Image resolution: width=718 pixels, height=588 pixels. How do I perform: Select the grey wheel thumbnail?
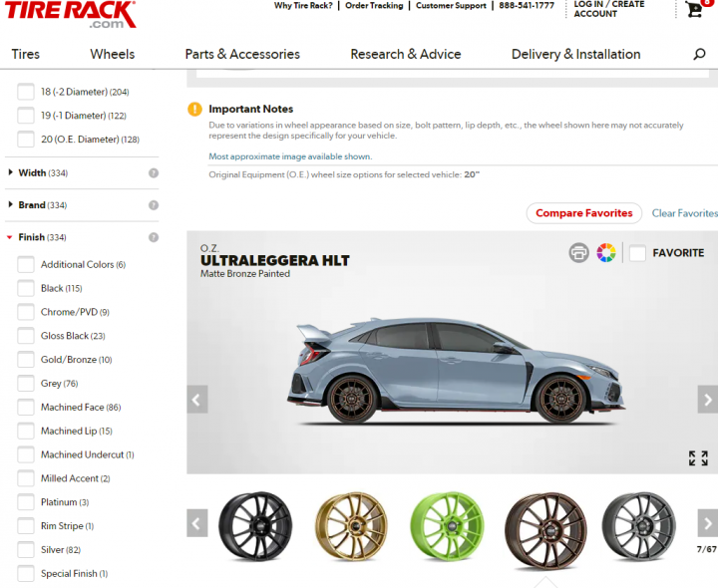click(639, 526)
